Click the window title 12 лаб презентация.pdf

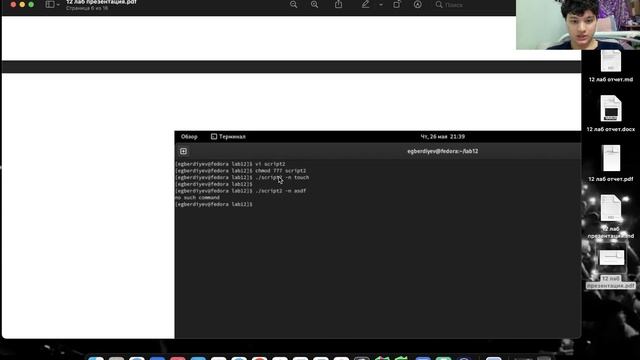[101, 2]
